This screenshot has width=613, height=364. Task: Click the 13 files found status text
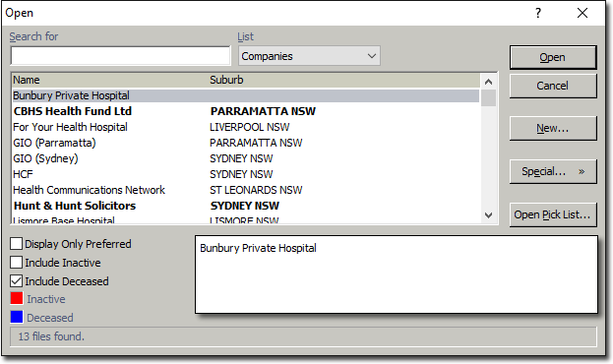click(x=51, y=336)
